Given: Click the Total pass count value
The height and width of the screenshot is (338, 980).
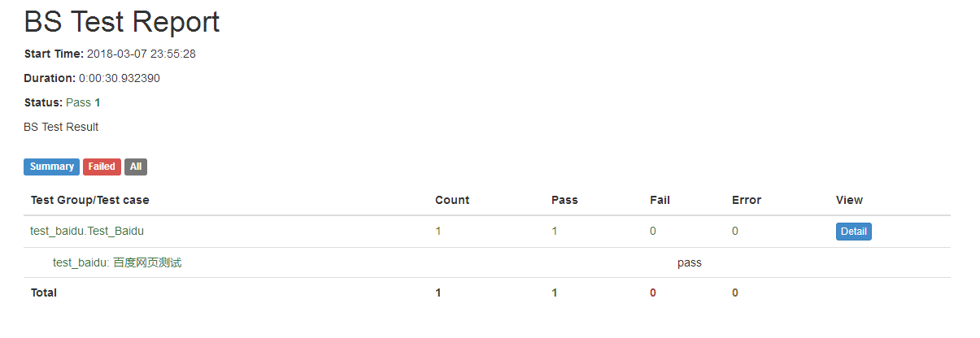Looking at the screenshot, I should pyautogui.click(x=555, y=292).
